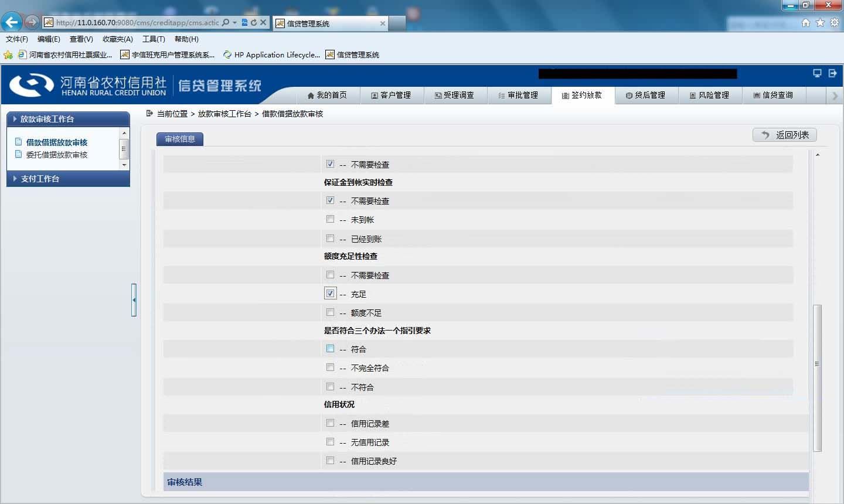Check the 不符合 checkbox
Screen dimensions: 844x504
click(x=330, y=387)
